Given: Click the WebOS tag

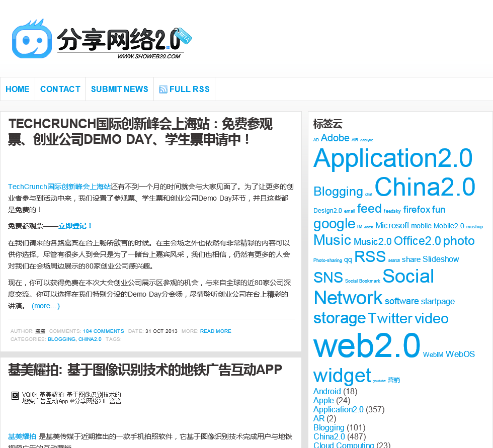Looking at the screenshot, I should pyautogui.click(x=460, y=354).
